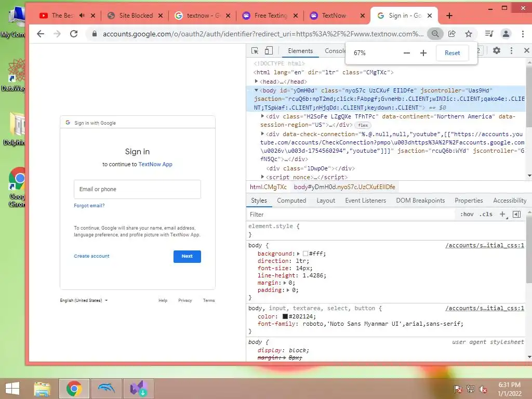The image size is (532, 399).
Task: Switch to the Site Blocked tab
Action: pyautogui.click(x=135, y=16)
